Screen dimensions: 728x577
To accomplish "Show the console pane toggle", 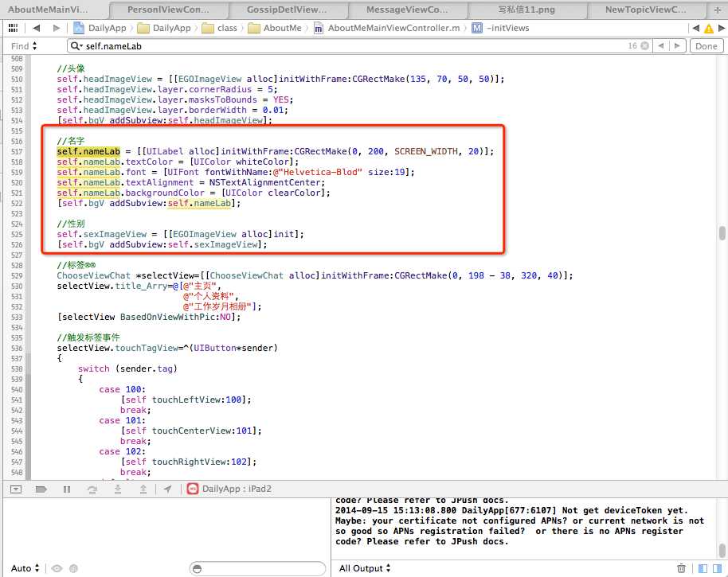I will coord(718,568).
